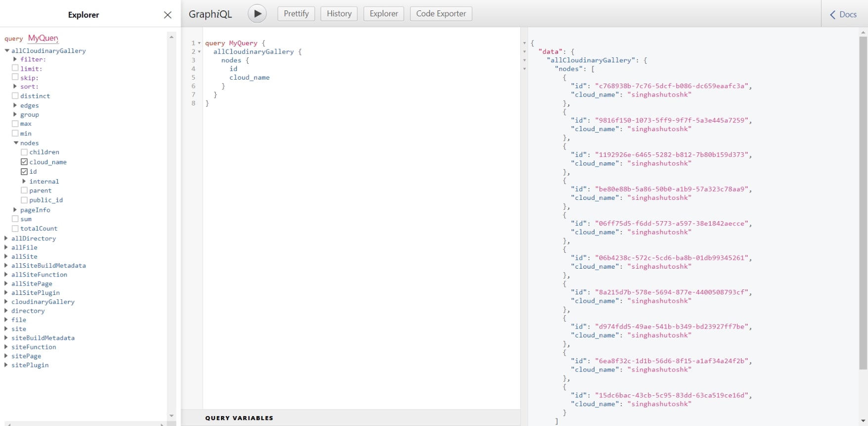Edit the MyQuery name field in Explorer
This screenshot has height=426, width=868.
point(43,38)
